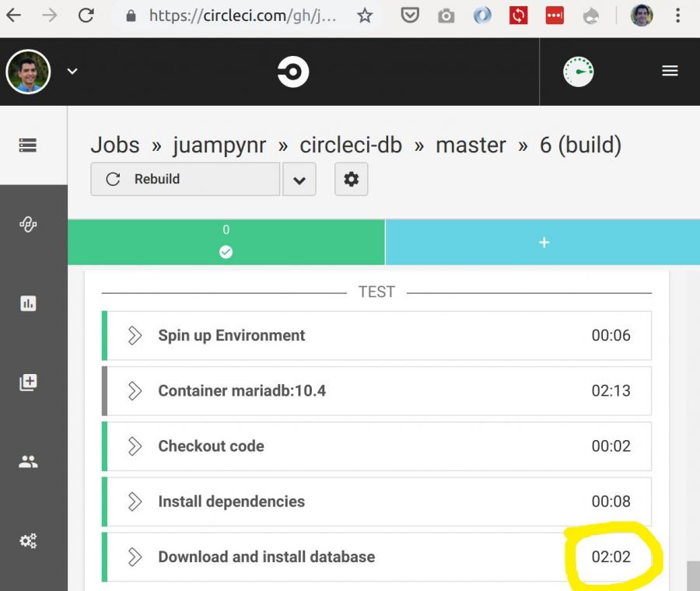The width and height of the screenshot is (700, 591).
Task: Click the 00:08 duration value
Action: pyautogui.click(x=611, y=502)
